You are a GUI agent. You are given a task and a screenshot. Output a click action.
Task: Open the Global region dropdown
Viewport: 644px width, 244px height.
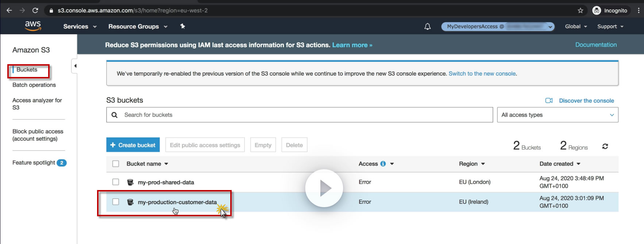tap(576, 27)
